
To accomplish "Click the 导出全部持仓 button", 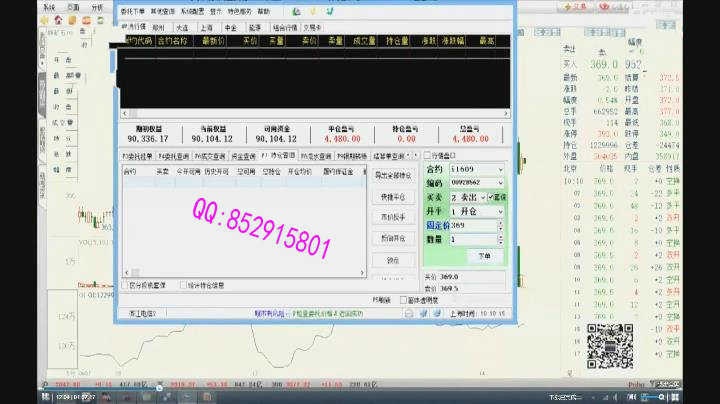I will coord(392,175).
